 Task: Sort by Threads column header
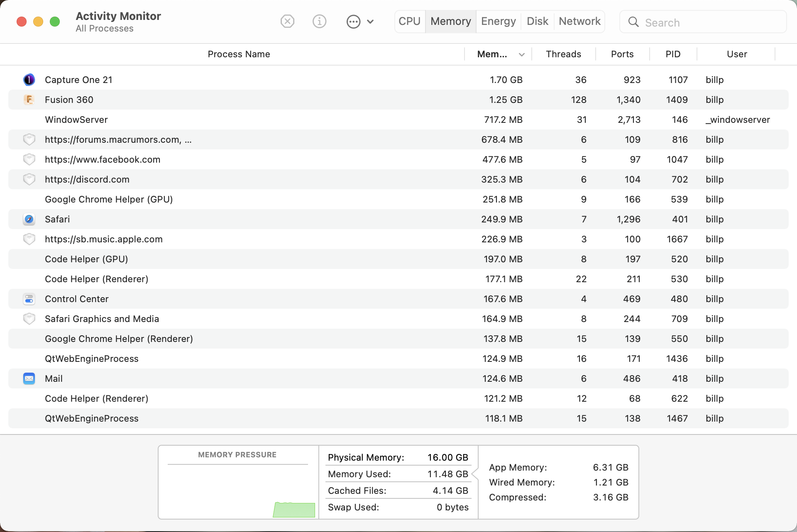click(x=563, y=54)
